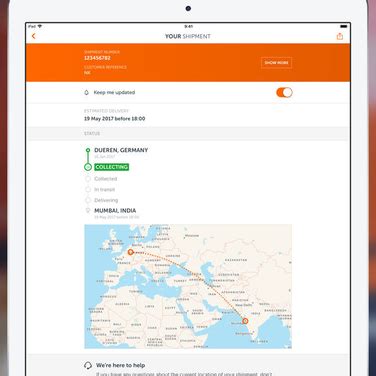Click the destination pin icon beside Mumbai
Screen dimensions: 376x376
[88, 211]
